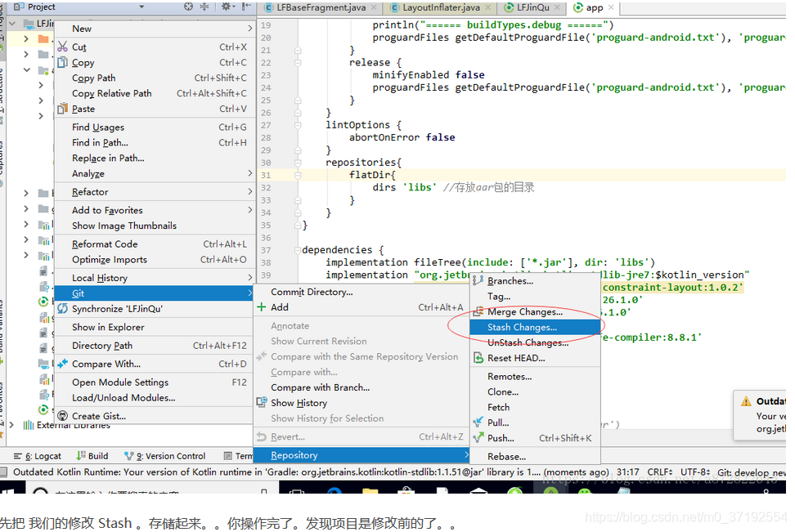Viewport: 795px width, 532px height.
Task: Choose Find in Path... menu item
Action: (x=154, y=142)
